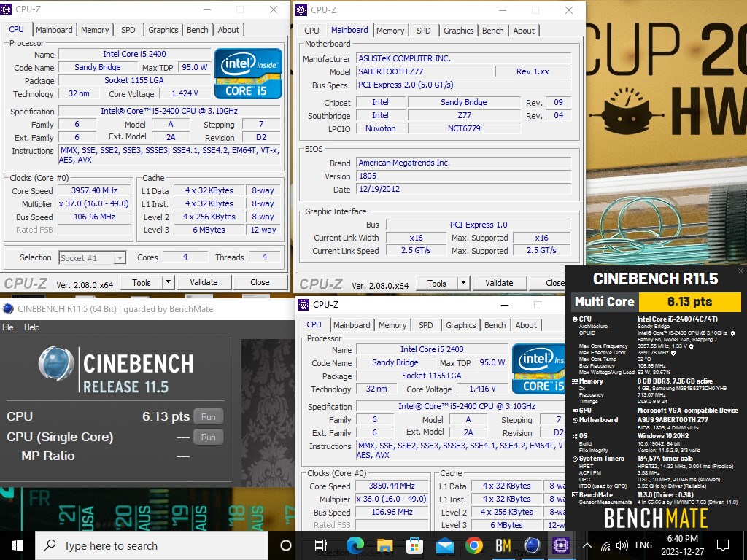Open the Graphics tab in the Mainboard CPU-Z window
This screenshot has width=747, height=560.
tap(458, 30)
